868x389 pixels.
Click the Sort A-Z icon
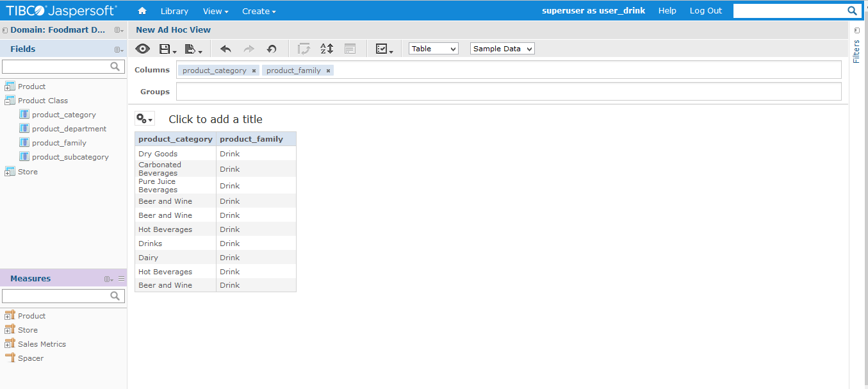pyautogui.click(x=327, y=49)
